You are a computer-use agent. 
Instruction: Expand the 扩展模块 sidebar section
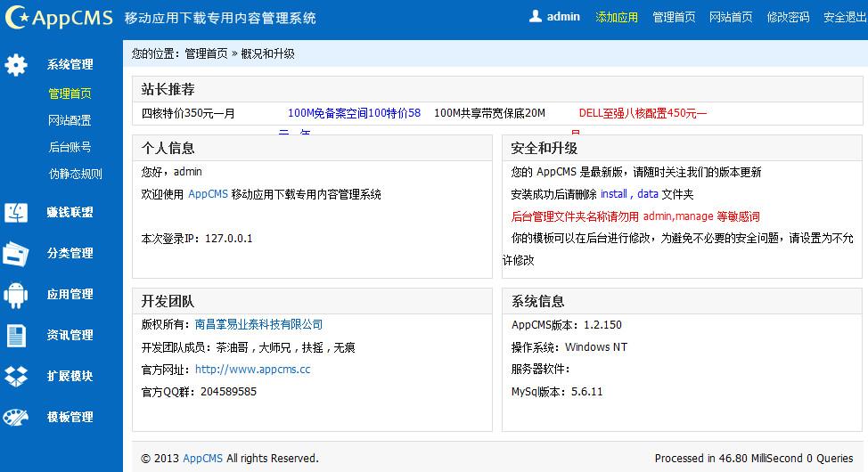point(70,377)
